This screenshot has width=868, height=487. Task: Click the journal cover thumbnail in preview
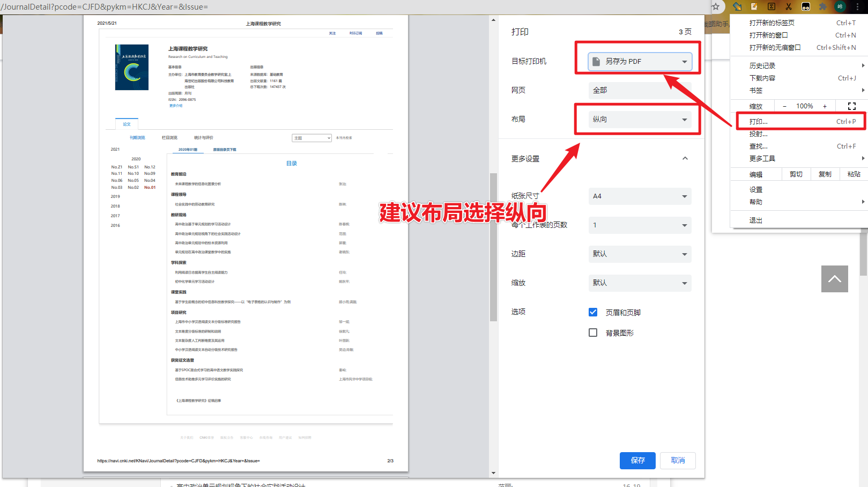pos(132,67)
